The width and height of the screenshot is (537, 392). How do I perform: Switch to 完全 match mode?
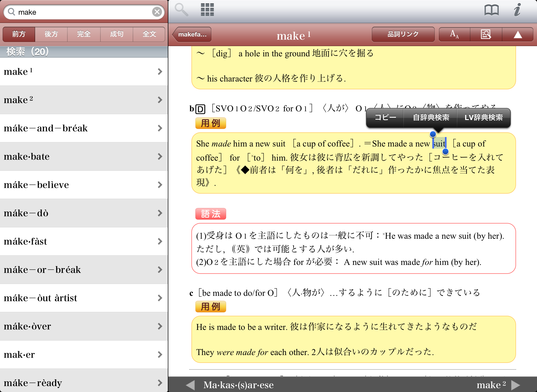point(84,34)
